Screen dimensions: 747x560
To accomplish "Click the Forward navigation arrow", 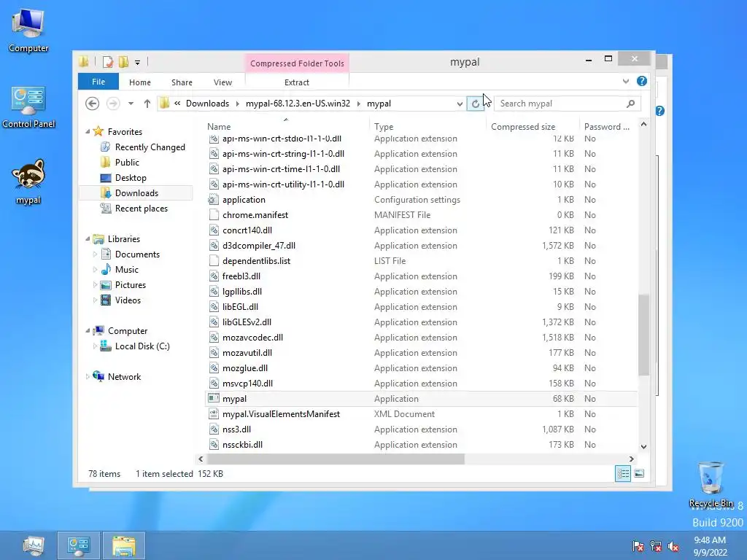I will tap(113, 104).
